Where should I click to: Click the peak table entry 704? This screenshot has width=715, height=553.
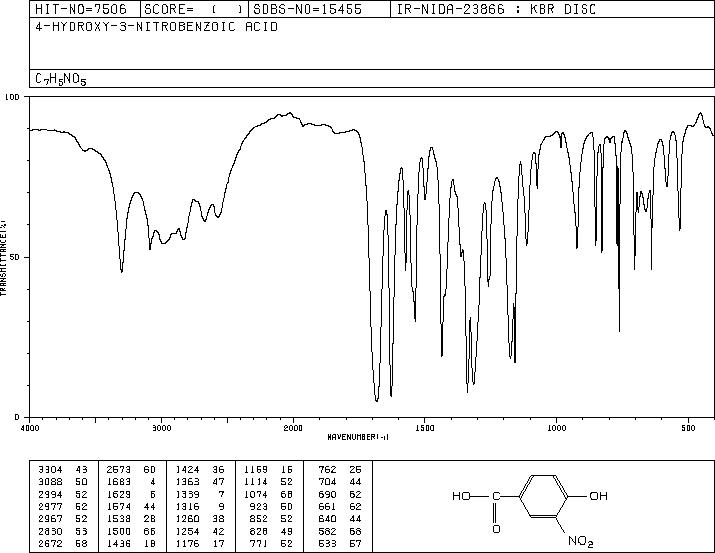[x=327, y=482]
